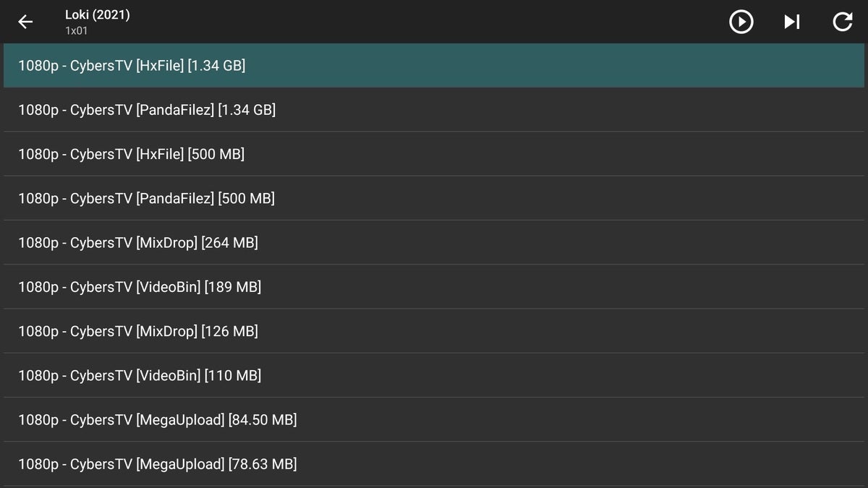Image resolution: width=868 pixels, height=488 pixels.
Task: Open the MegaUpload 84.50 MB link
Action: click(x=434, y=419)
